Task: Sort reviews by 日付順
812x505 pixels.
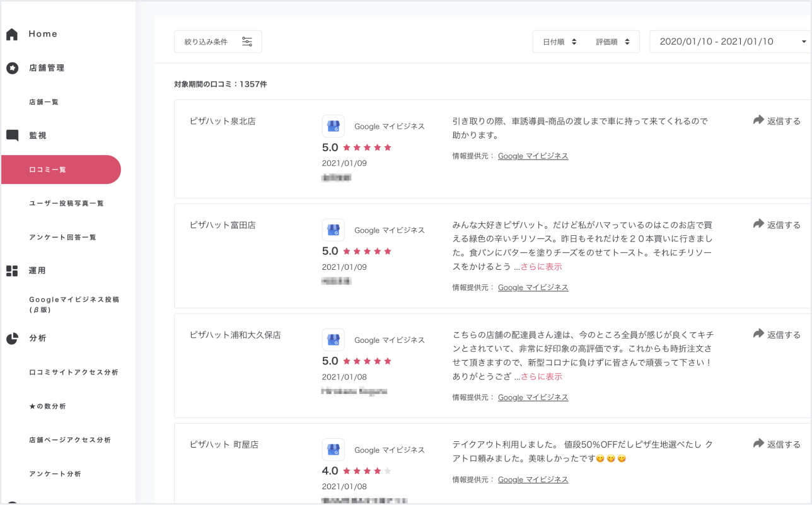Action: tap(560, 42)
